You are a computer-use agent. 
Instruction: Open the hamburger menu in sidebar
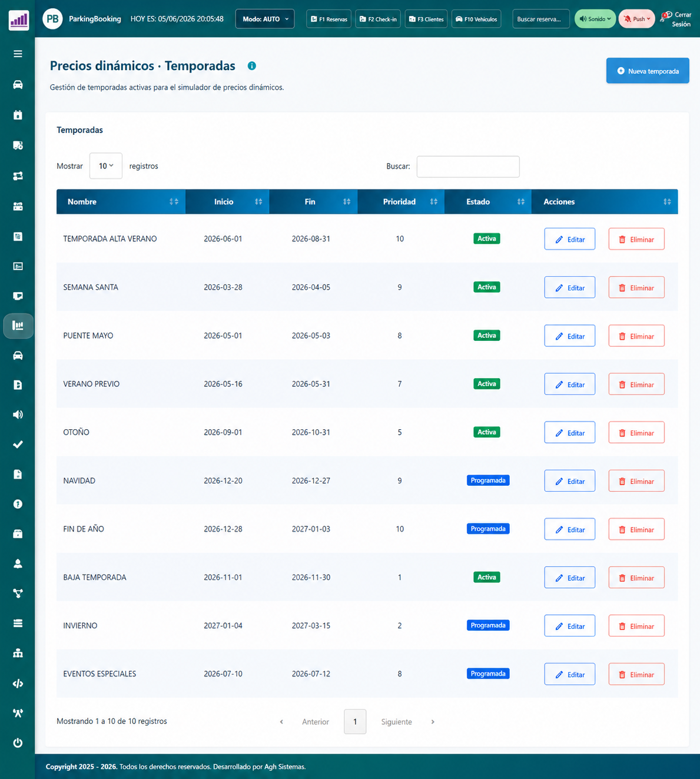tap(18, 54)
